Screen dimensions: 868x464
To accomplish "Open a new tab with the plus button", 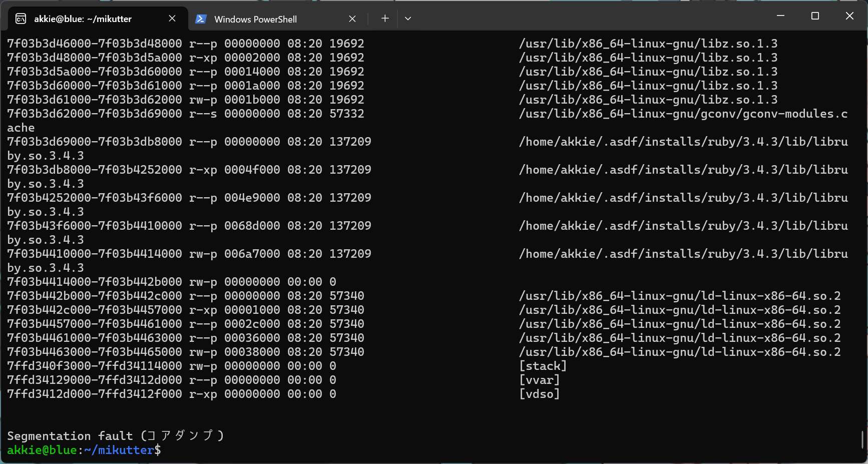I will 384,19.
